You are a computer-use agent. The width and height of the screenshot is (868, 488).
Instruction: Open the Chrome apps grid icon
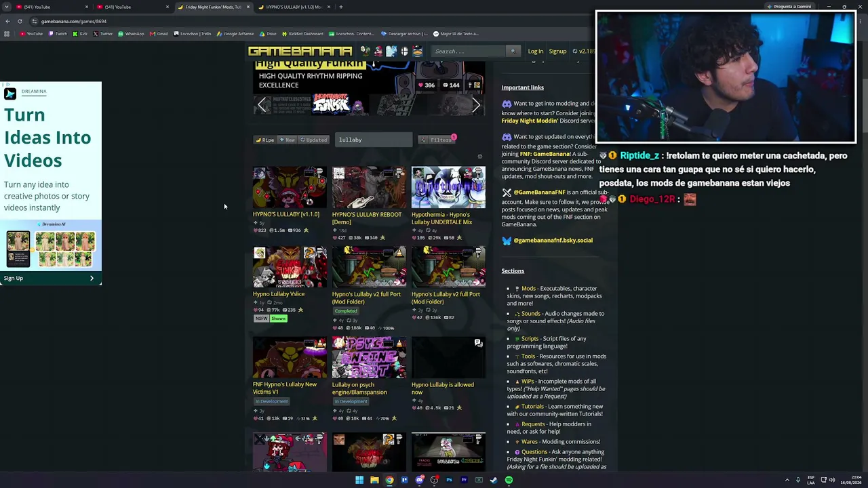tap(7, 34)
